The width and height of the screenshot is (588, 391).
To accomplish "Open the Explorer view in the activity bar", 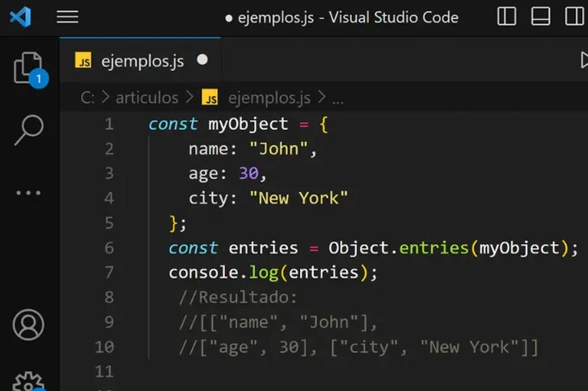I will click(x=29, y=68).
